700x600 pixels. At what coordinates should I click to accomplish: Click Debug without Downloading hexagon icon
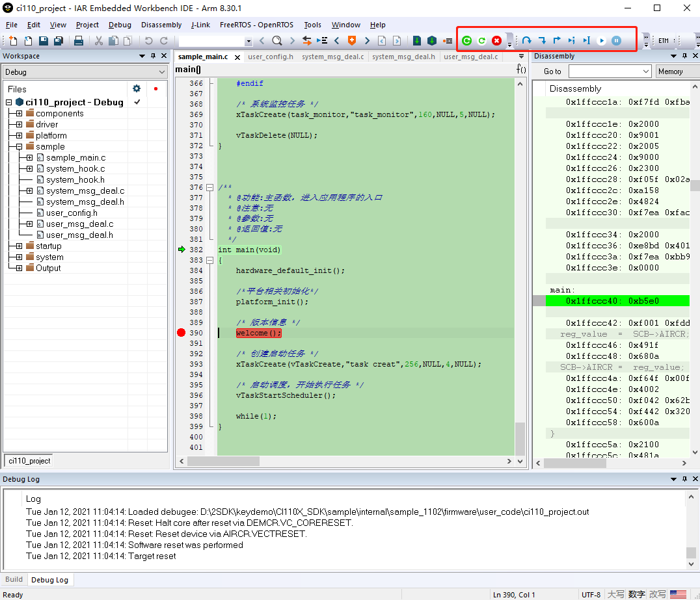pos(432,41)
